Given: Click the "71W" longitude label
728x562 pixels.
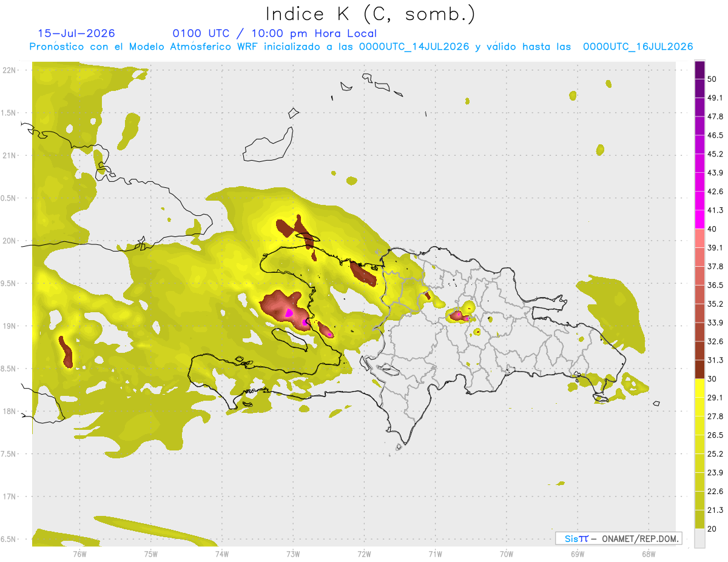Looking at the screenshot, I should click(x=435, y=554).
